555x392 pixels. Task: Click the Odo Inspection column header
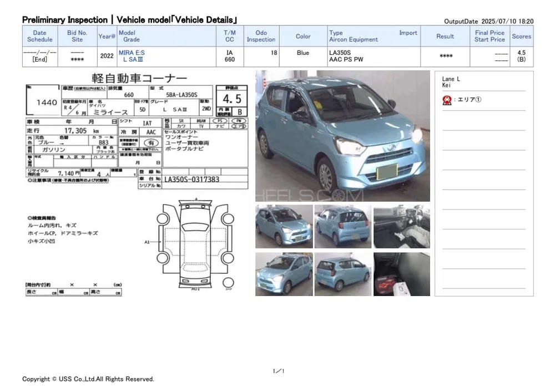261,36
